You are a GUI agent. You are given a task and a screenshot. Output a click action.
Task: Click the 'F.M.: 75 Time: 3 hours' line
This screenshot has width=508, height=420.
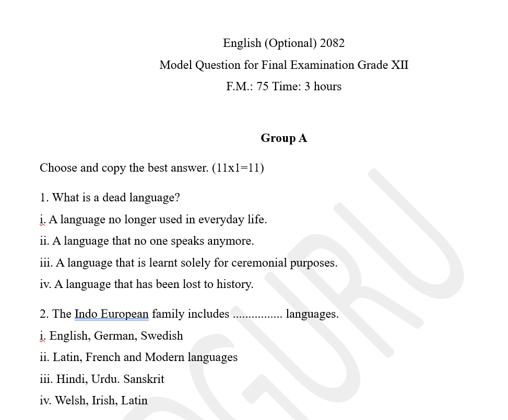pyautogui.click(x=283, y=87)
